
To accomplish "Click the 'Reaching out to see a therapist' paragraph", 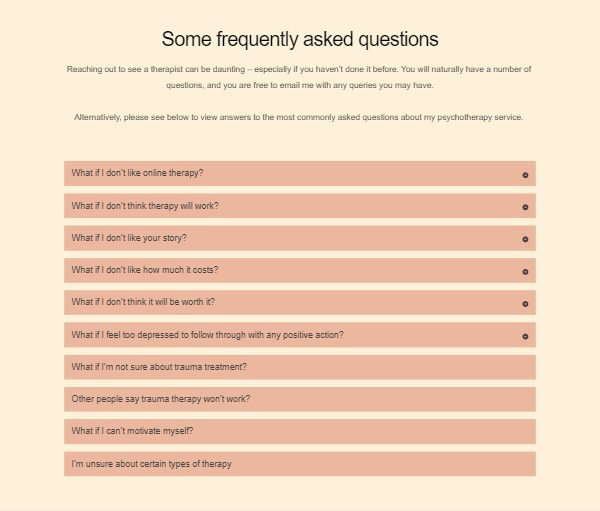I will click(x=299, y=77).
